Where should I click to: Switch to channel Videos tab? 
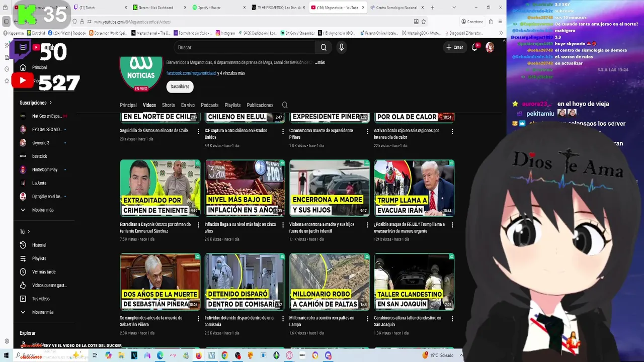[x=149, y=105]
